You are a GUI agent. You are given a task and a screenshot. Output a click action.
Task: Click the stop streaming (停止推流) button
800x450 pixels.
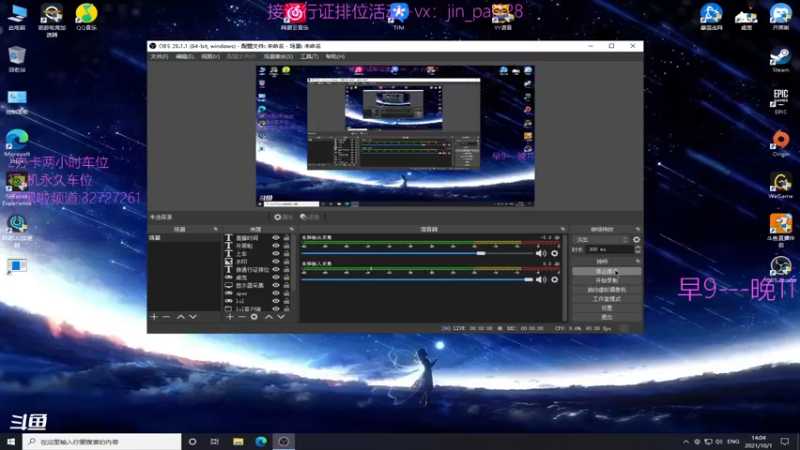607,271
